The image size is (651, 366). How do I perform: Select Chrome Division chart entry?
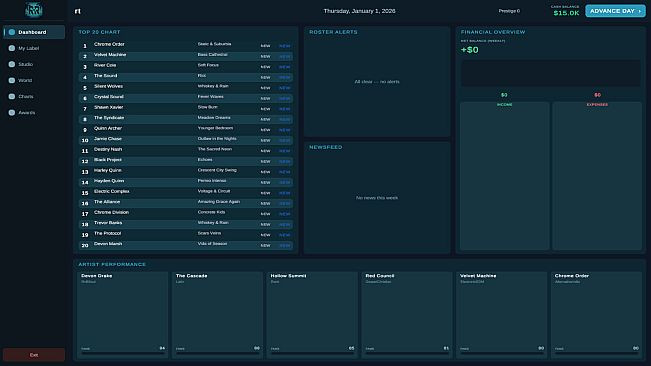click(186, 214)
